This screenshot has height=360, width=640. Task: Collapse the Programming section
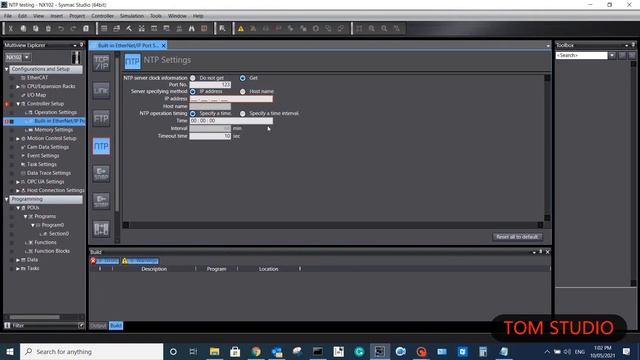click(x=7, y=200)
